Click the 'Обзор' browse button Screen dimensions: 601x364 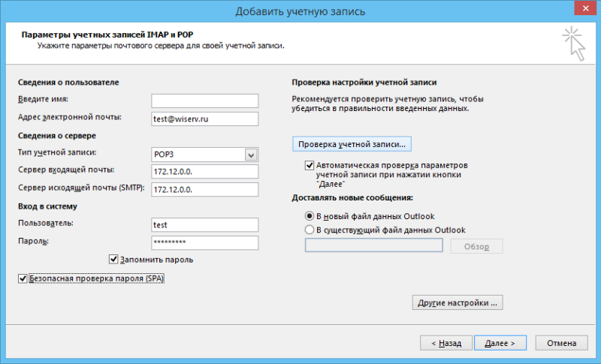point(476,247)
